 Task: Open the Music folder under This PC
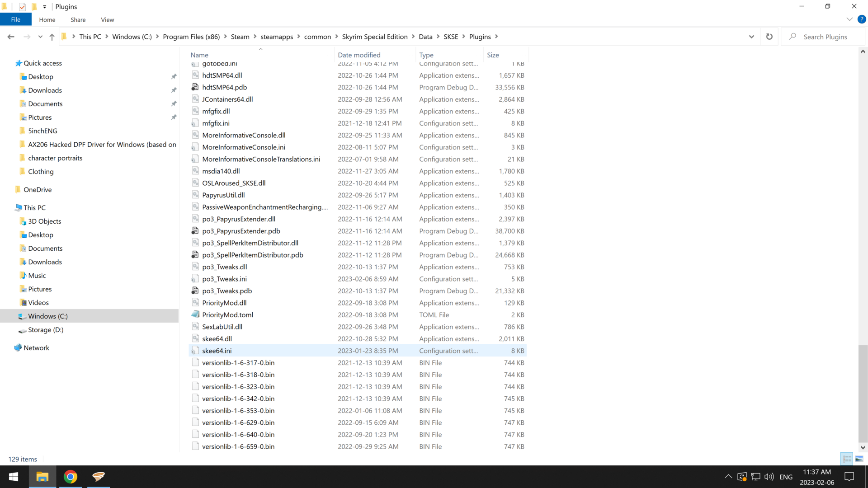tap(37, 276)
